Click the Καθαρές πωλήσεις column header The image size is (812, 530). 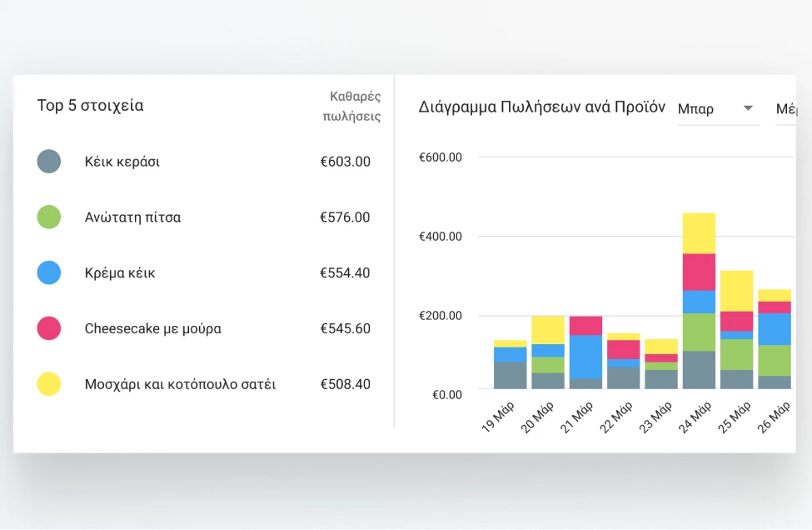pos(353,105)
